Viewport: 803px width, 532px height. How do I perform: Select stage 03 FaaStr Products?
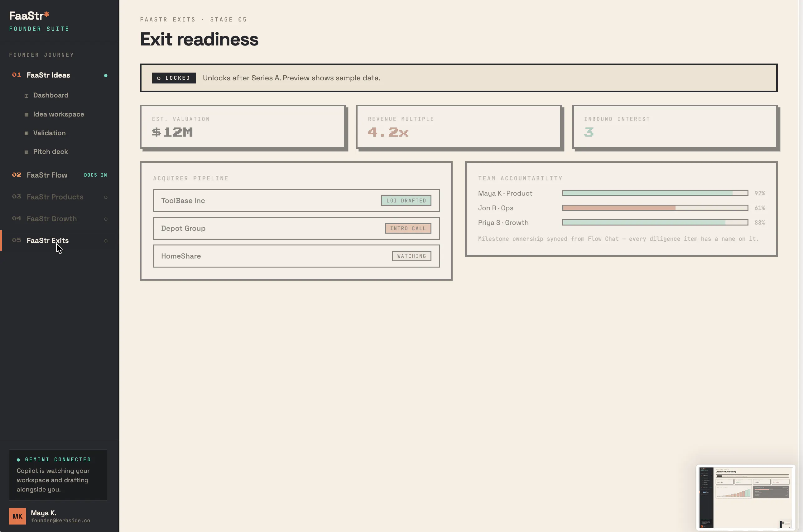coord(60,197)
